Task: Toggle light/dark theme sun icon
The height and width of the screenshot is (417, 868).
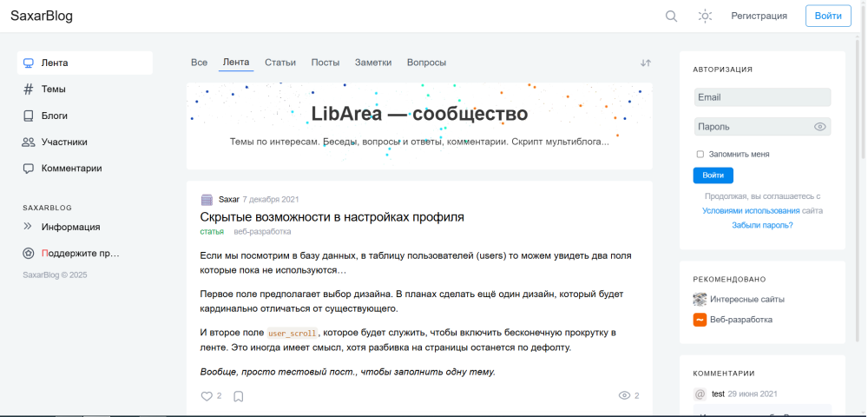Action: [706, 16]
